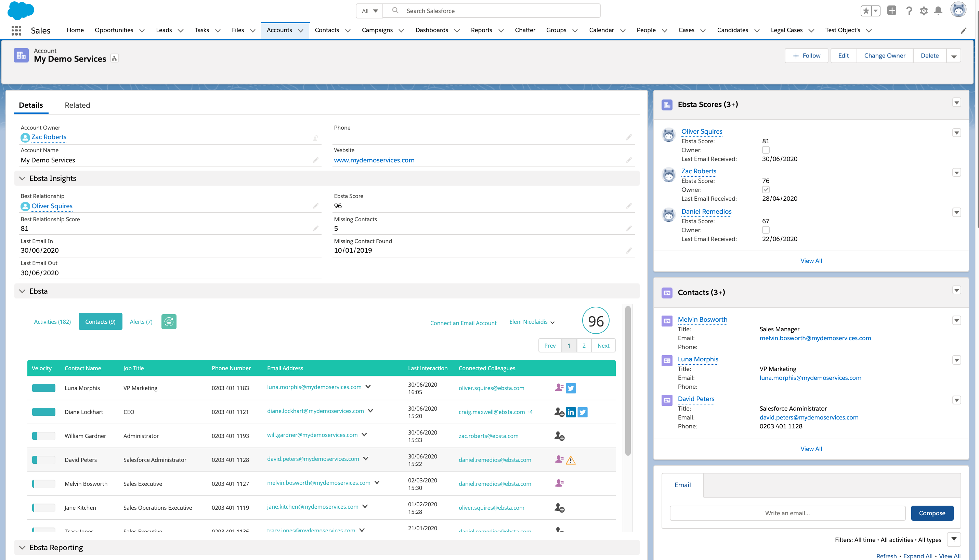The image size is (979, 560).
Task: Switch to the Related tab
Action: pyautogui.click(x=77, y=105)
